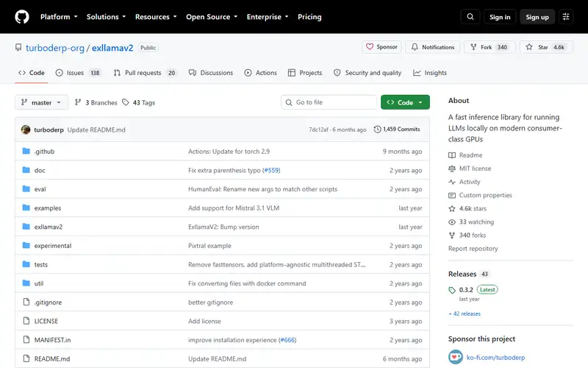Open the examples folder
The image size is (588, 368).
point(48,208)
